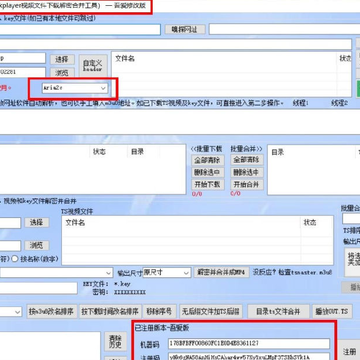This screenshot has height=360, width=360.
Task: Click the 按m3u8改名排序 button
Action: point(52,312)
